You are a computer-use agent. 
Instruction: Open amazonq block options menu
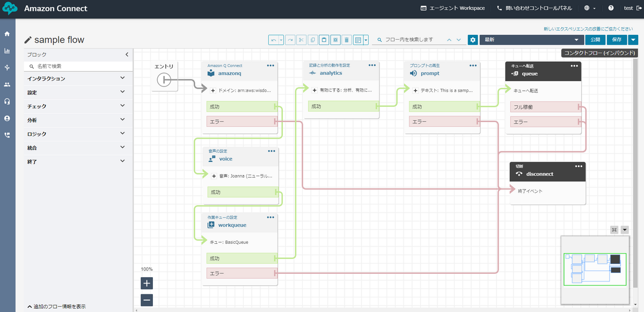270,66
